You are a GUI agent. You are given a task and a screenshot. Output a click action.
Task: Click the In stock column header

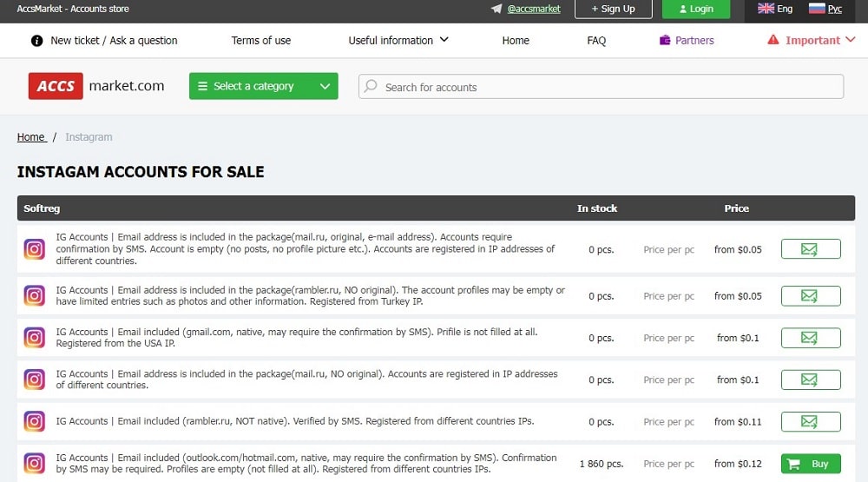(597, 208)
